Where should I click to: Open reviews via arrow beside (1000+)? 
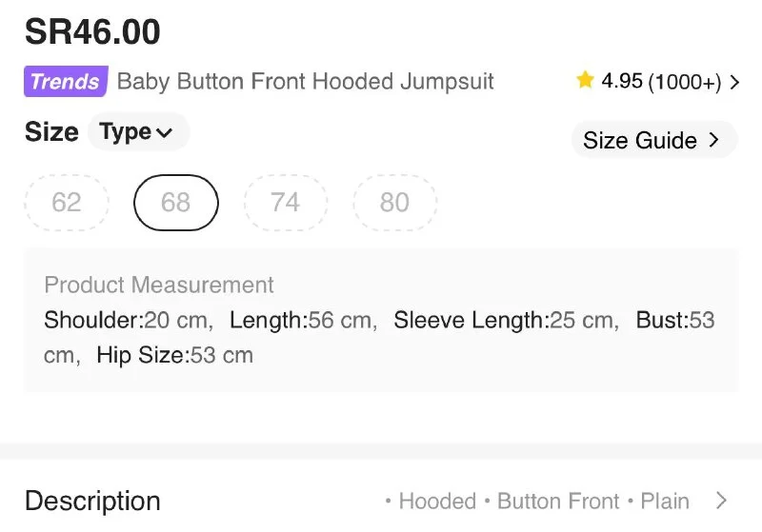(x=734, y=83)
